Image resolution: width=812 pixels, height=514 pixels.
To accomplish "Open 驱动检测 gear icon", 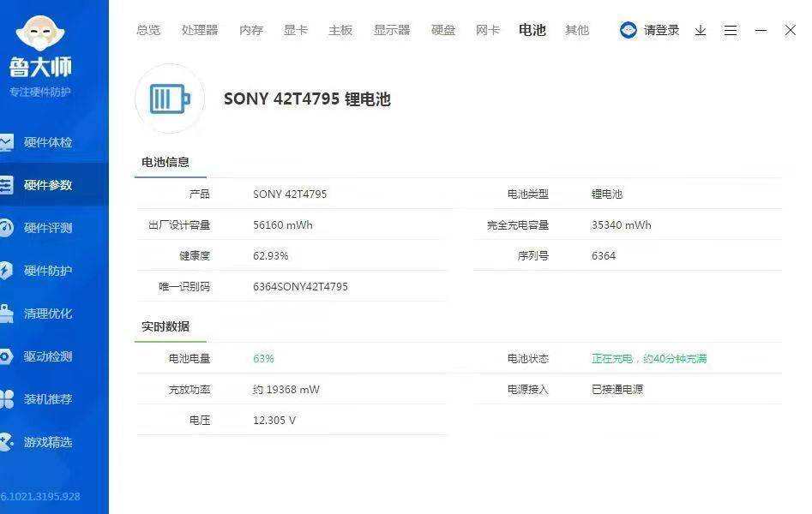I will (6, 356).
